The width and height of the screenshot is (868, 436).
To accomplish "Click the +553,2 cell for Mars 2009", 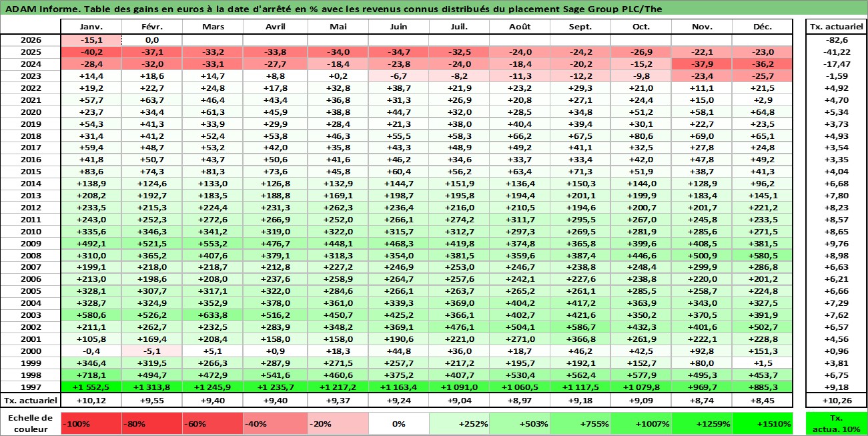I will 212,243.
